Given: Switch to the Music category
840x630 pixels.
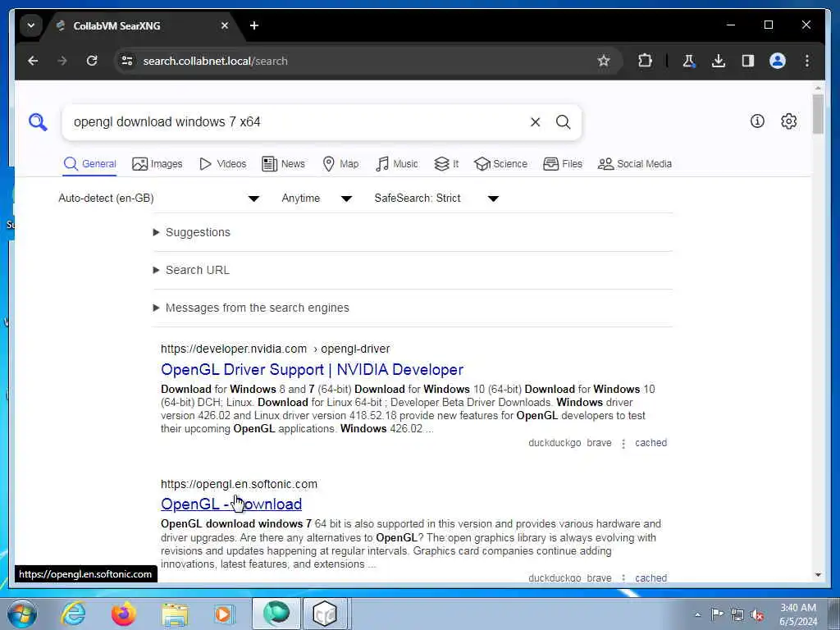Looking at the screenshot, I should point(397,164).
